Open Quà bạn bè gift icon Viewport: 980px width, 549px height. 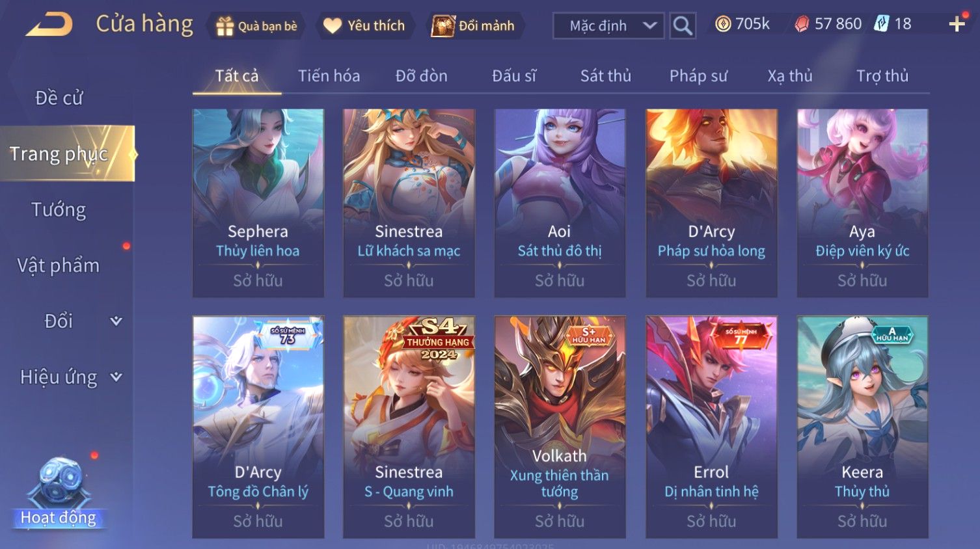pos(256,26)
